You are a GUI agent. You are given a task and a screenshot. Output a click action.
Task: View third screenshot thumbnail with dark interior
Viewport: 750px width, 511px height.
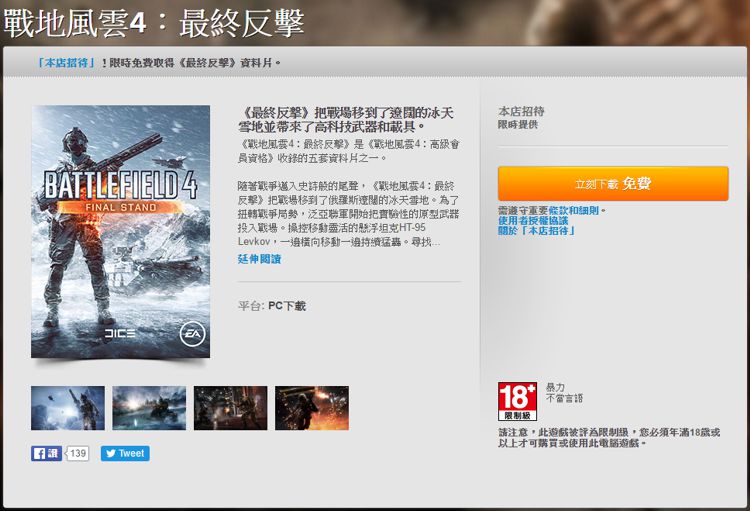pyautogui.click(x=231, y=408)
